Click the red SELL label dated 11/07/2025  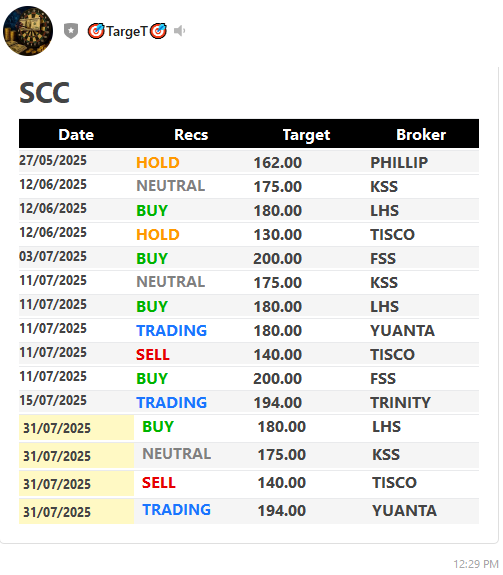click(153, 355)
